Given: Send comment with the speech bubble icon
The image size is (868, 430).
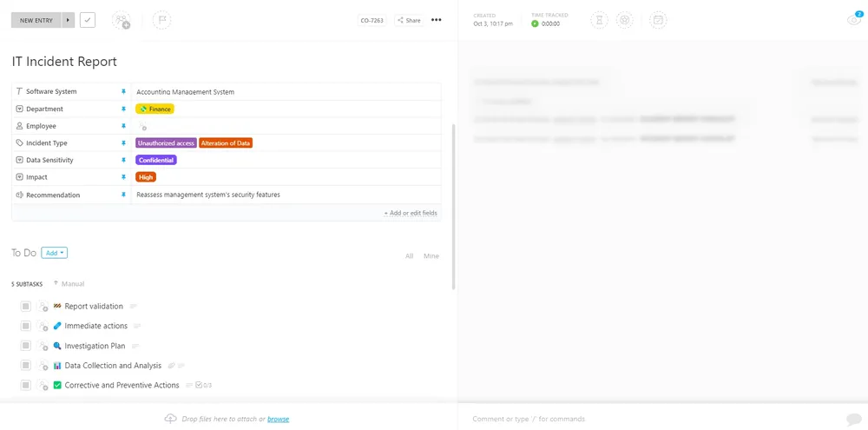Looking at the screenshot, I should tap(854, 419).
